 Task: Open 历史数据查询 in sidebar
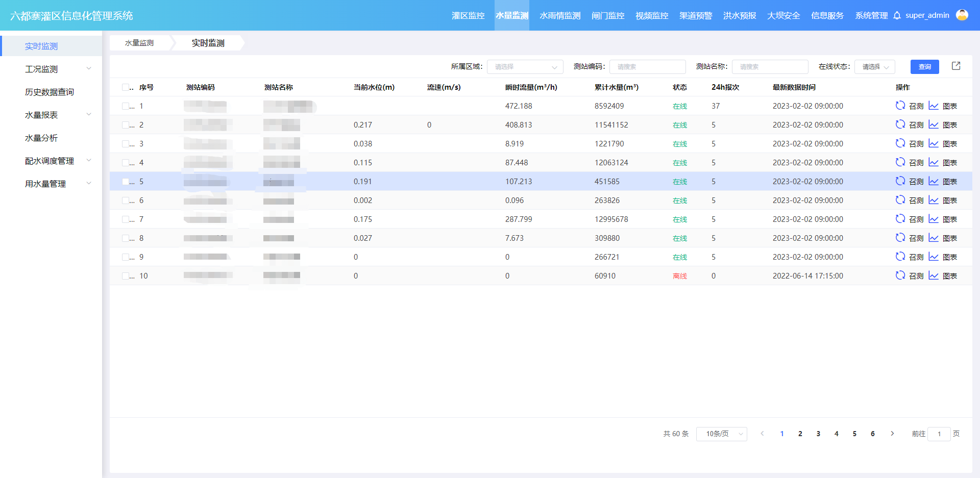50,92
